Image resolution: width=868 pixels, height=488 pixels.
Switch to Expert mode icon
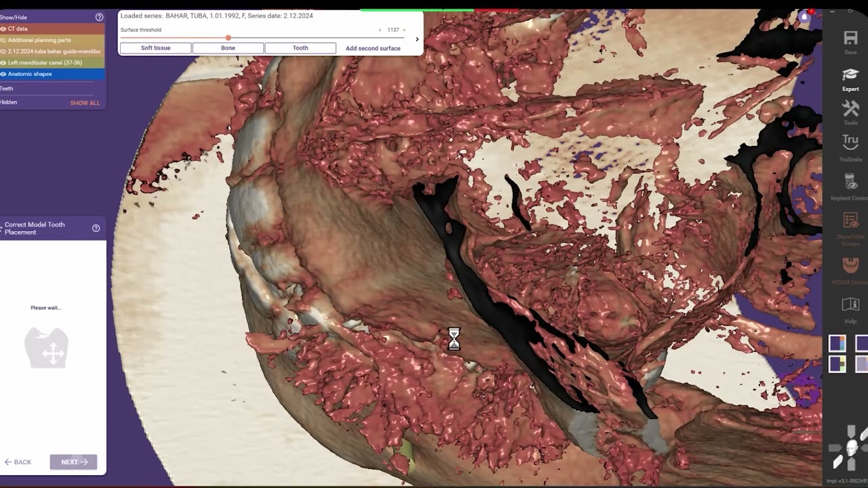(x=850, y=75)
